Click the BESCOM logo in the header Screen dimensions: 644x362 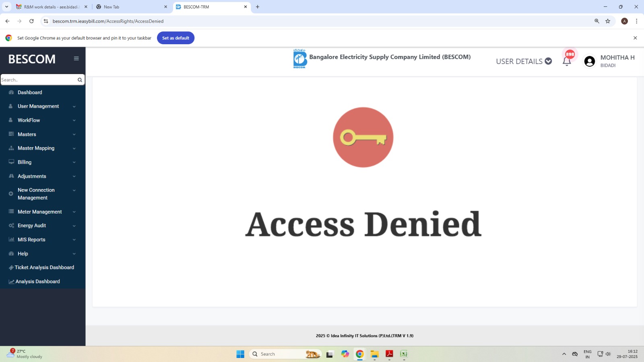point(300,59)
